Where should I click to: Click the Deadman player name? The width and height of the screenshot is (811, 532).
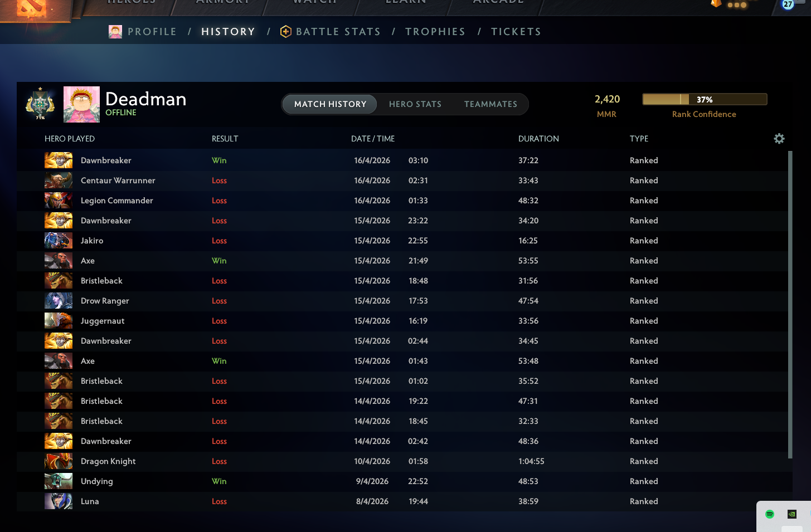[x=146, y=99]
